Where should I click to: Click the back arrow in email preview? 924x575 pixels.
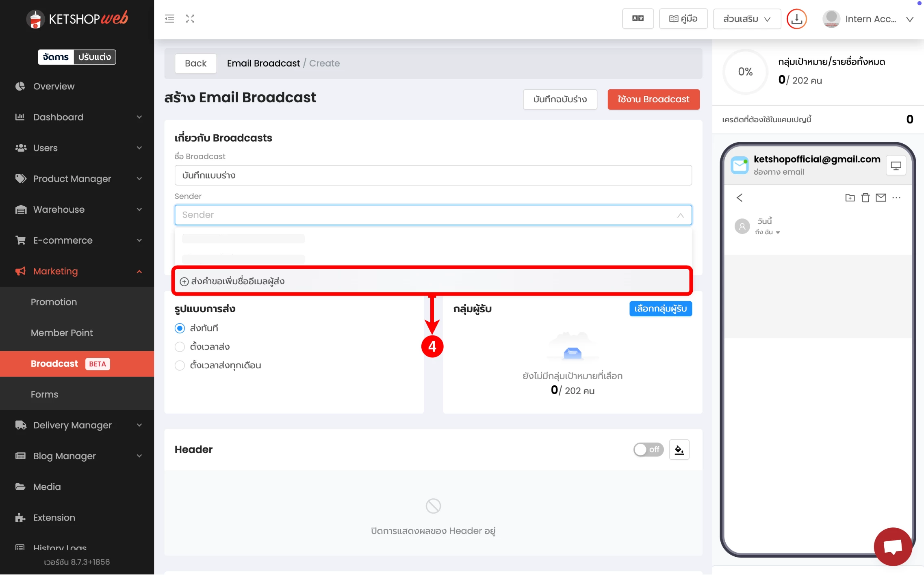click(x=740, y=198)
